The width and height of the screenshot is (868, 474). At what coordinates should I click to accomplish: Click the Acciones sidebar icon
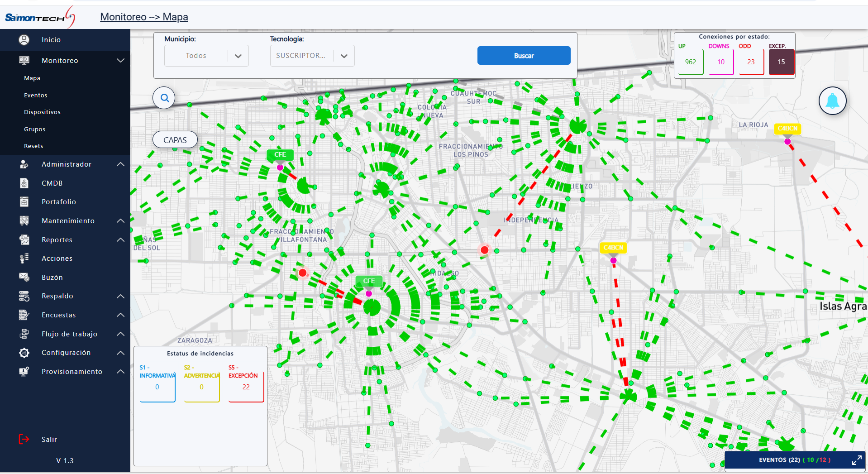pos(24,259)
